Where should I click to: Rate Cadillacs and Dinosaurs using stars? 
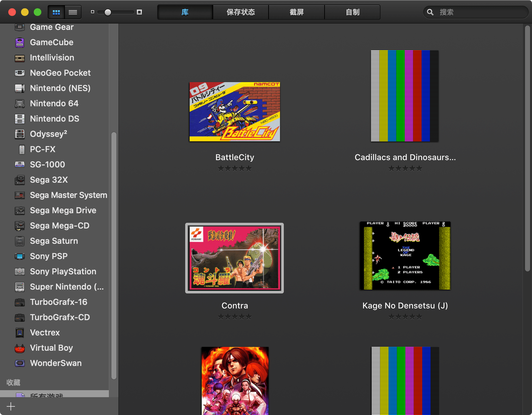(405, 168)
